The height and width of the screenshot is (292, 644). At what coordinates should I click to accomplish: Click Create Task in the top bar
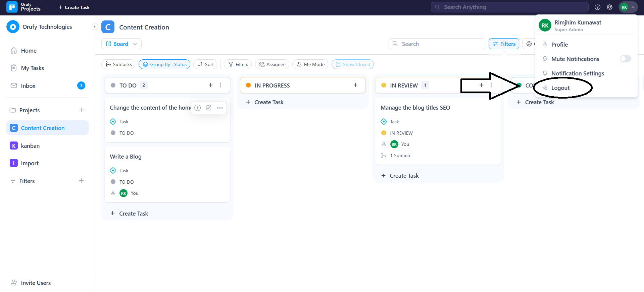(x=74, y=7)
